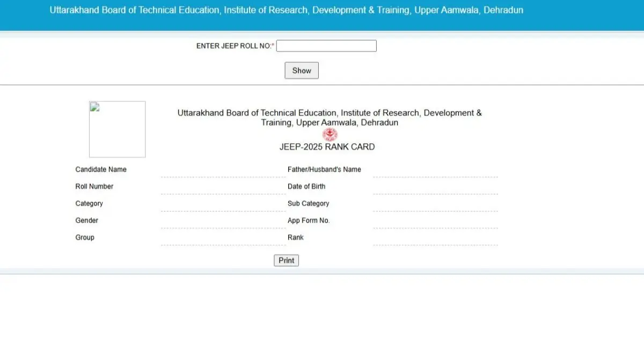Viewport: 644px width, 362px height.
Task: Click the Show button
Action: [301, 70]
